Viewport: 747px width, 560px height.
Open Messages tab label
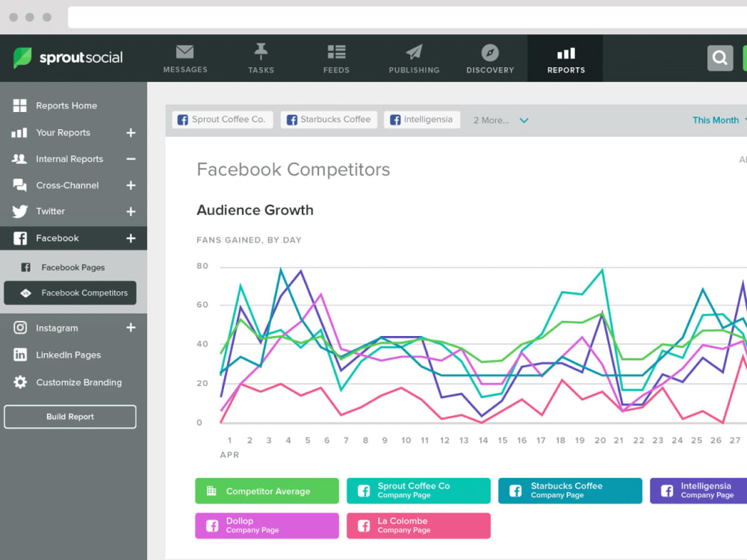[185, 69]
